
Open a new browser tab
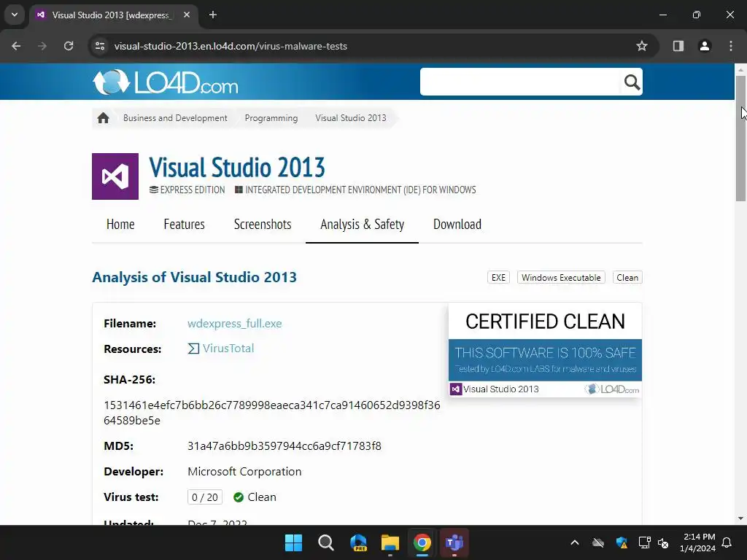tap(213, 15)
